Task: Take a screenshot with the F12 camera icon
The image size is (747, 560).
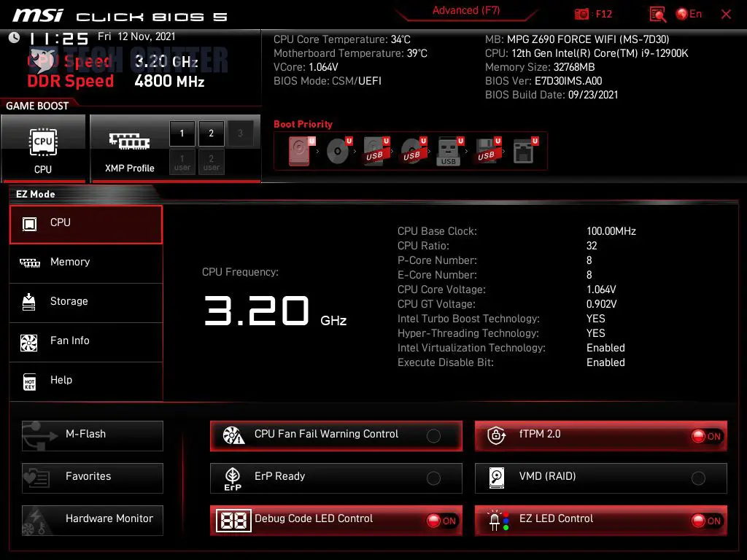Action: pyautogui.click(x=581, y=15)
